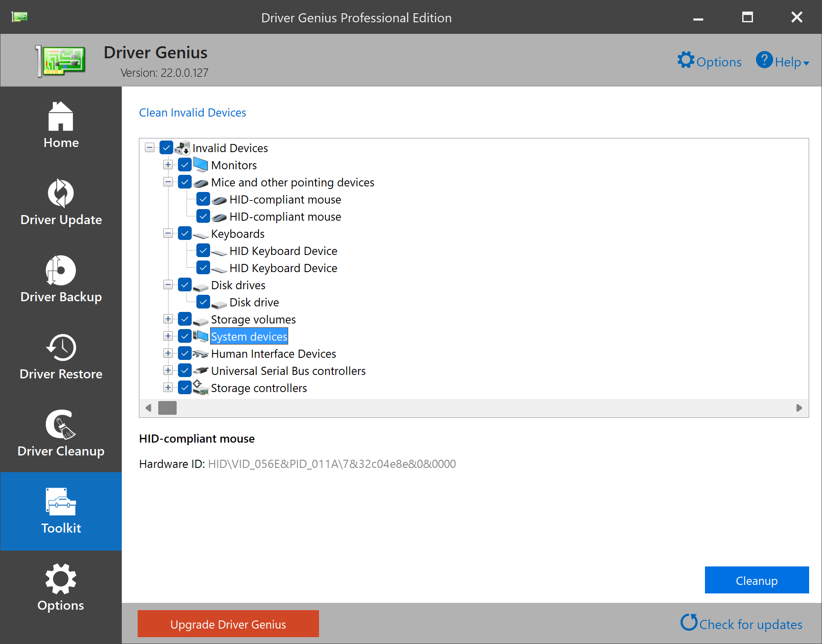Click the Options gear icon in header
This screenshot has height=644, width=822.
pyautogui.click(x=686, y=60)
